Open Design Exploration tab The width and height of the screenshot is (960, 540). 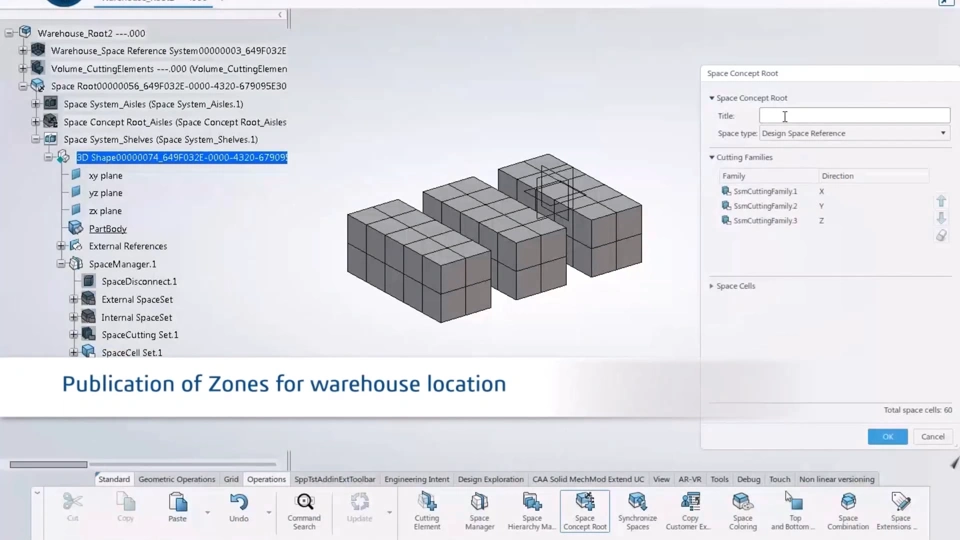(x=490, y=479)
